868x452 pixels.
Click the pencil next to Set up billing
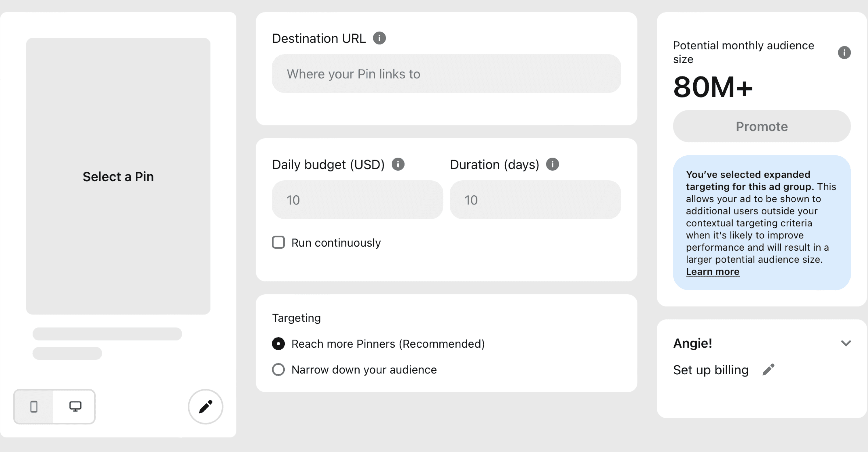click(768, 370)
